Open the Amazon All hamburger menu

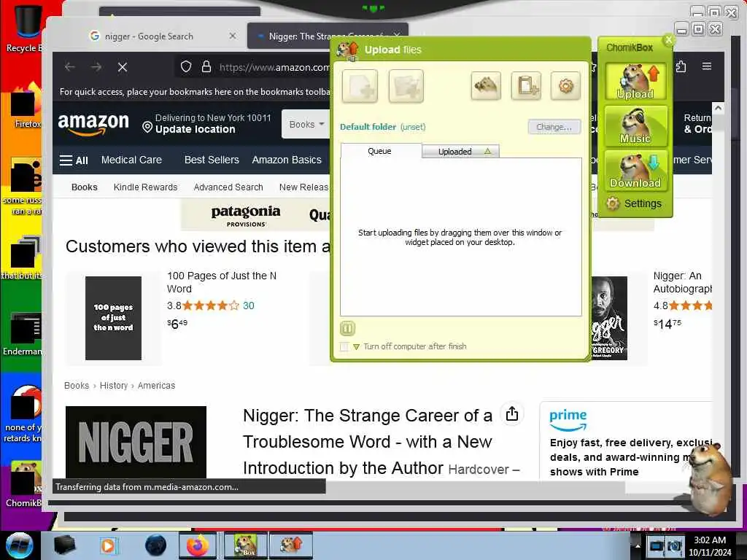click(x=74, y=160)
